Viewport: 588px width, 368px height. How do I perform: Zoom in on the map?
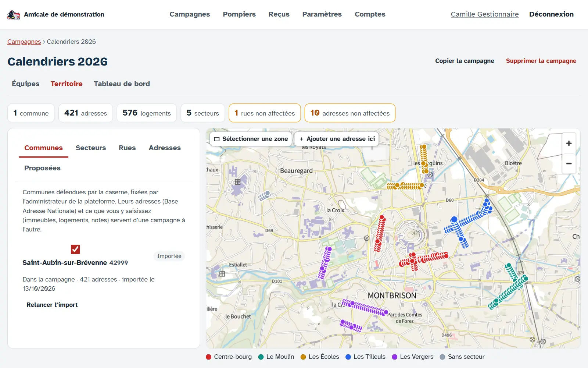pos(569,144)
